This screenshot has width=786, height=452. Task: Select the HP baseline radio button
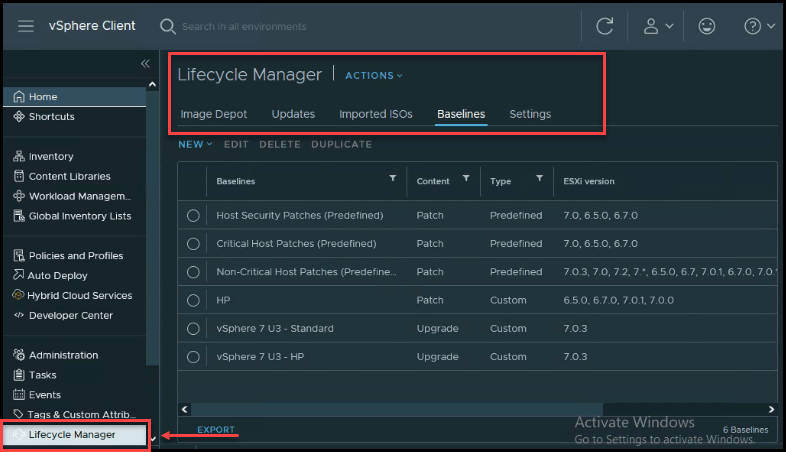tap(193, 300)
